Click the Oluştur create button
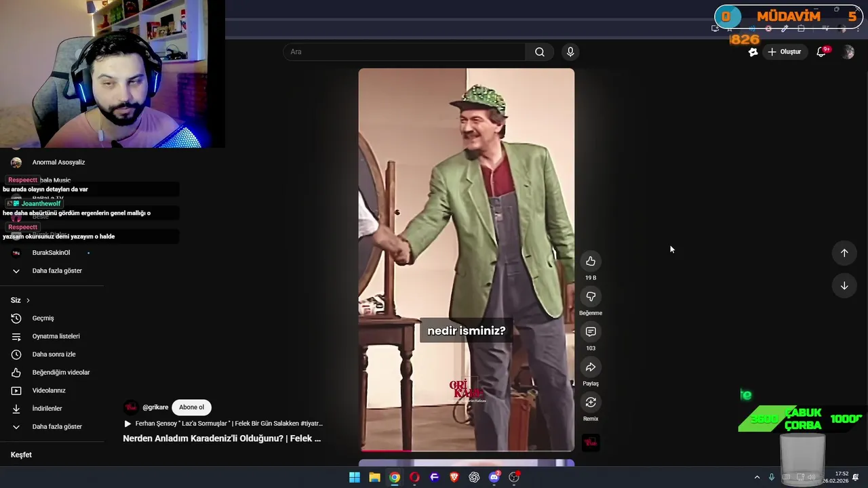868x488 pixels. tap(785, 52)
